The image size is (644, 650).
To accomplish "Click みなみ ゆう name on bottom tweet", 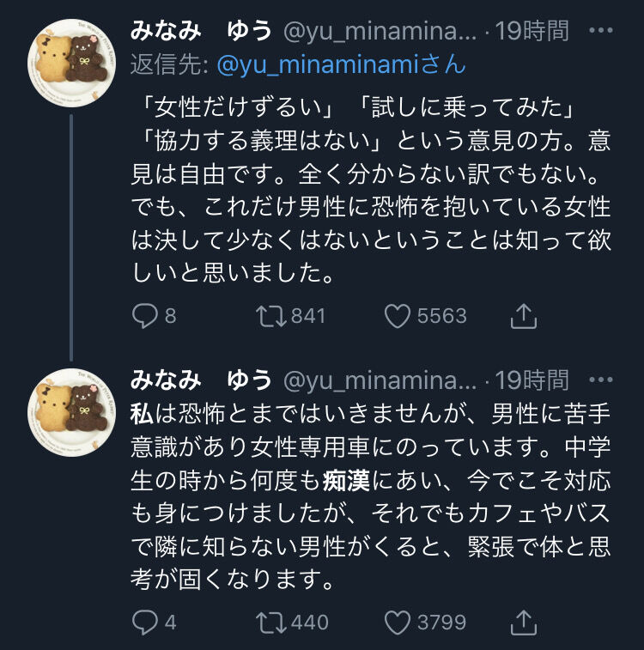I will tap(201, 380).
